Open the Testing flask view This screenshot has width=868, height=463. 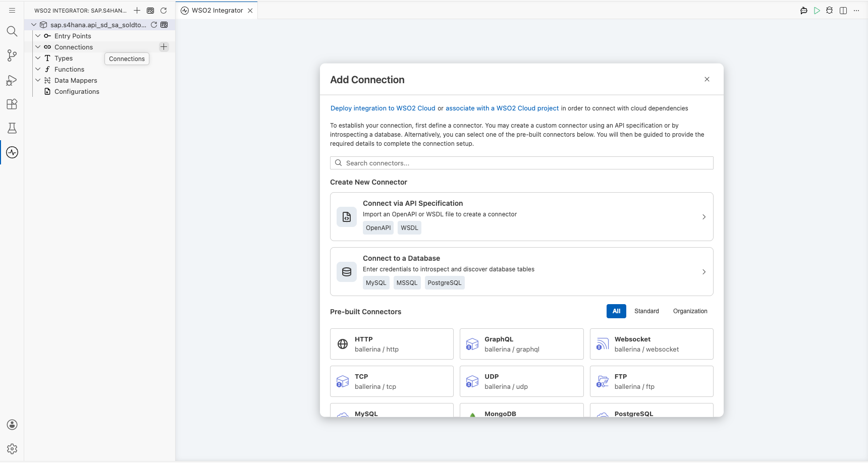(12, 128)
